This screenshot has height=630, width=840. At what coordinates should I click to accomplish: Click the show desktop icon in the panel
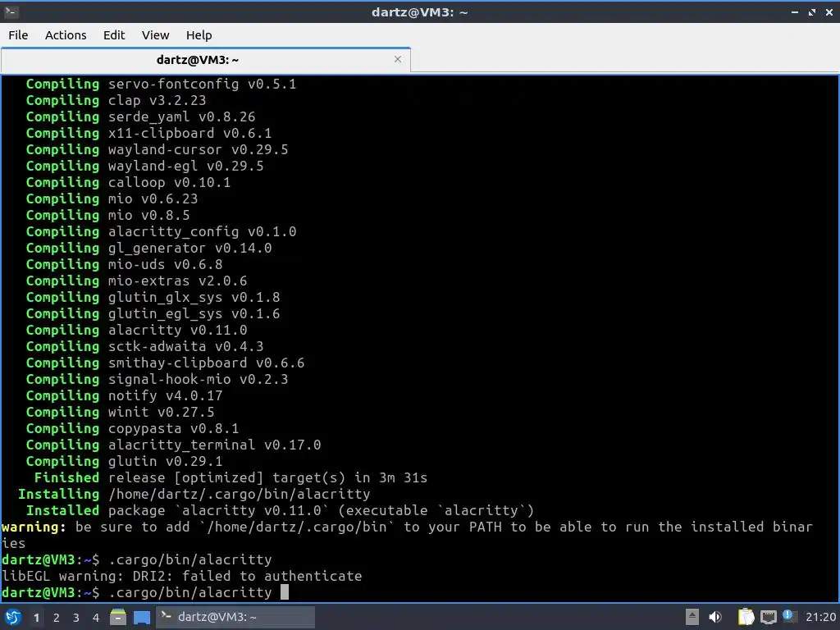pyautogui.click(x=142, y=617)
